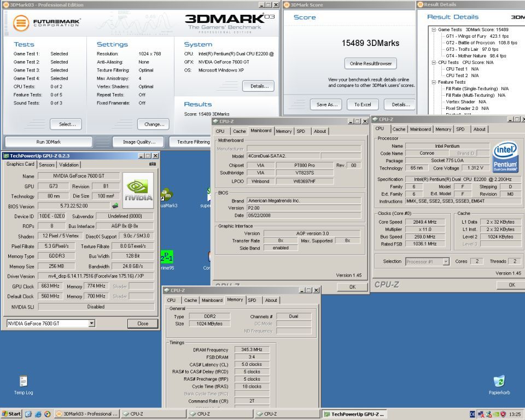The height and width of the screenshot is (420, 525).
Task: Click the DE language indicator in tray
Action: (472, 415)
